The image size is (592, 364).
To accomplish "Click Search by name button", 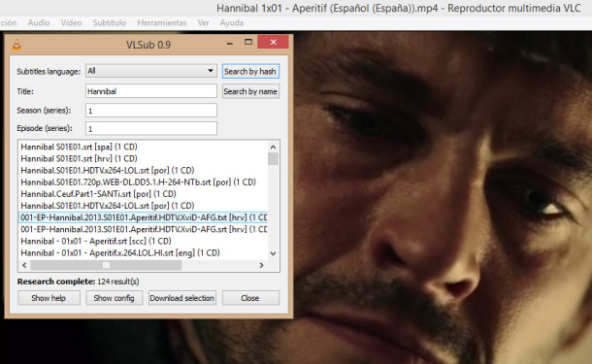I will (250, 91).
